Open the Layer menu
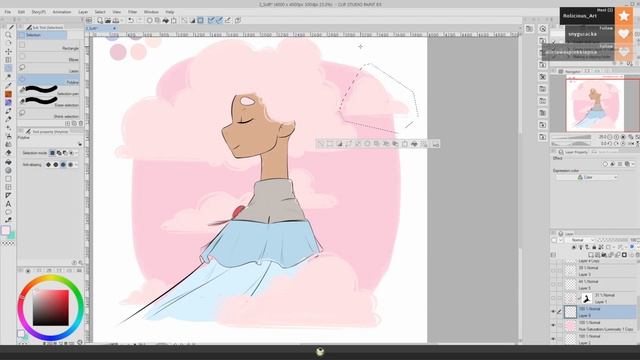 (83, 12)
